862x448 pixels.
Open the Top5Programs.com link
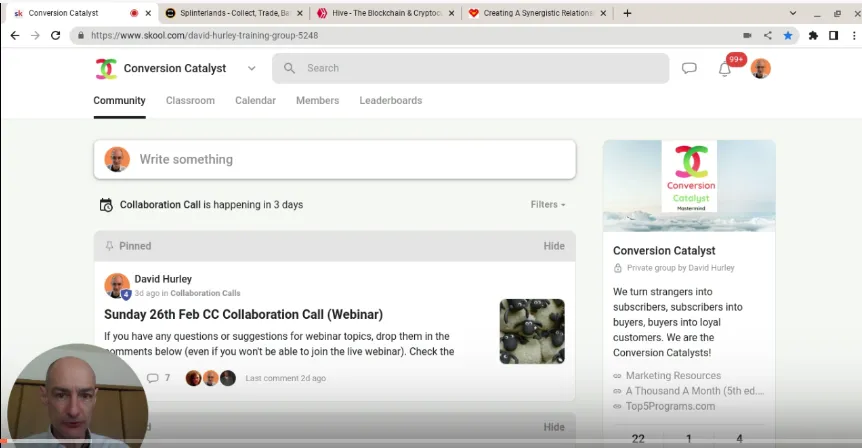pos(671,406)
